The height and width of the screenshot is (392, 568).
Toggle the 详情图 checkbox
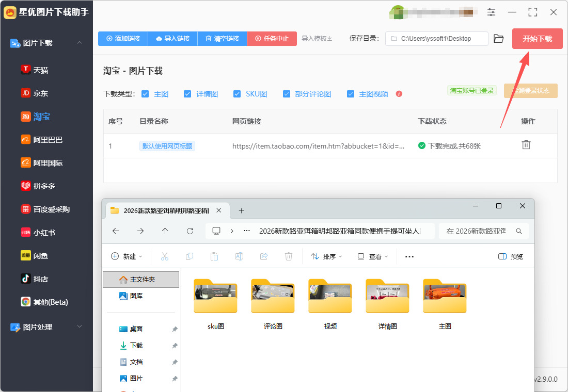click(x=187, y=94)
